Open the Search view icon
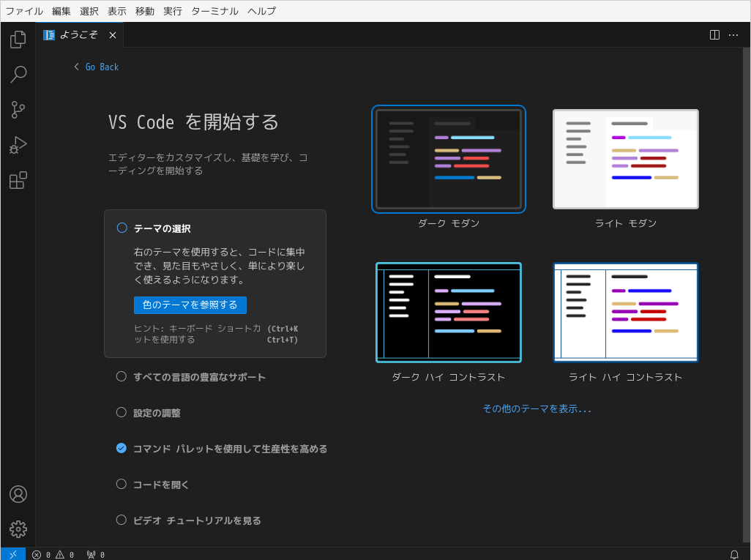Image resolution: width=751 pixels, height=560 pixels. [18, 75]
